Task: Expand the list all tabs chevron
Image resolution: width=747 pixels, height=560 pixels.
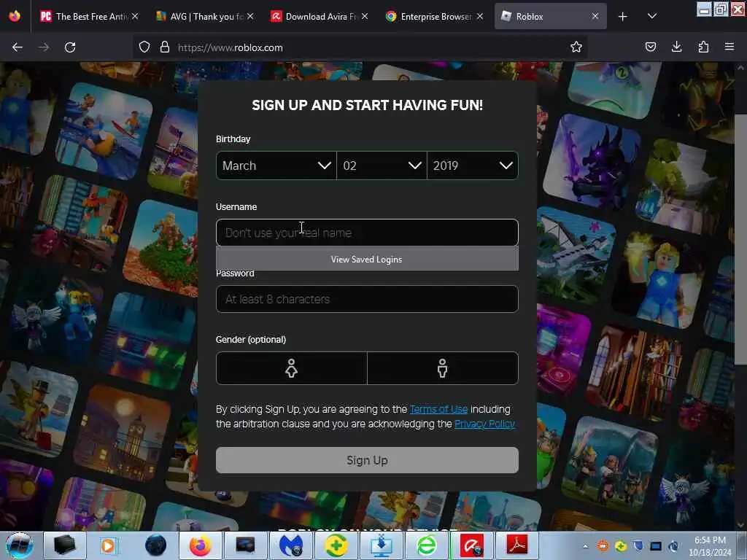Action: click(652, 17)
